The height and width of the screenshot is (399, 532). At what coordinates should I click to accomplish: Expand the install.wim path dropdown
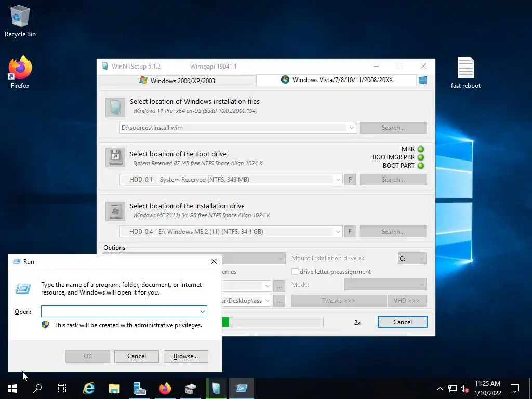click(352, 128)
